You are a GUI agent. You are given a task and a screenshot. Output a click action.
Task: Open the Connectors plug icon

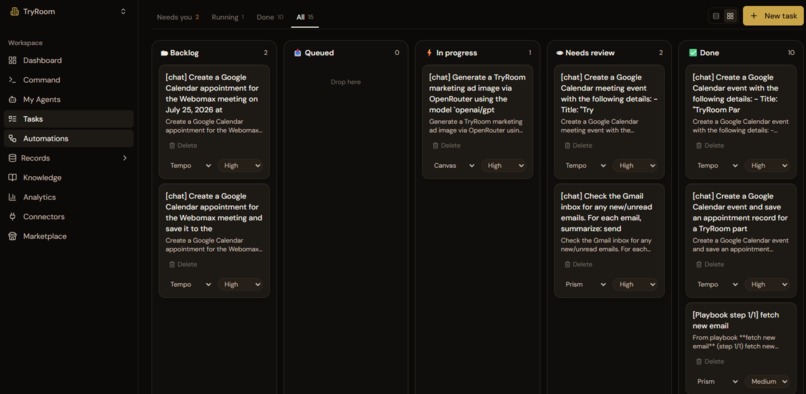[x=13, y=217]
